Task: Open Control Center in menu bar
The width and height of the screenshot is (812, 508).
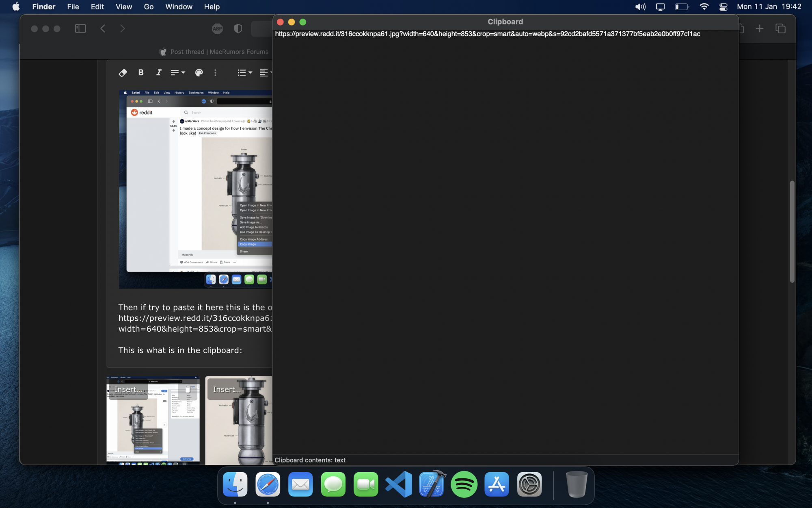Action: pos(723,7)
